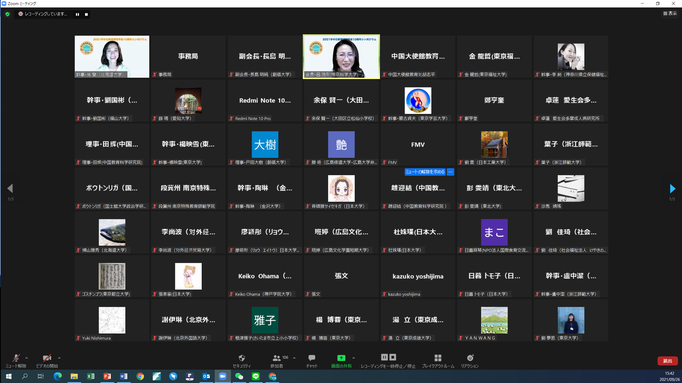Open the blue three-dots tile menu
The image size is (682, 383).
(451, 172)
